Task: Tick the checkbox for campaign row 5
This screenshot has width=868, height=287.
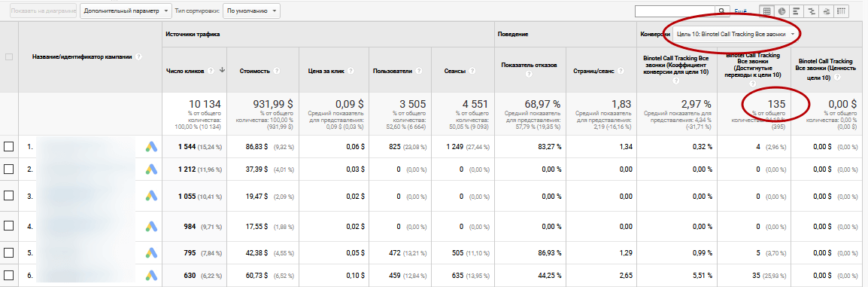Action: [8, 252]
